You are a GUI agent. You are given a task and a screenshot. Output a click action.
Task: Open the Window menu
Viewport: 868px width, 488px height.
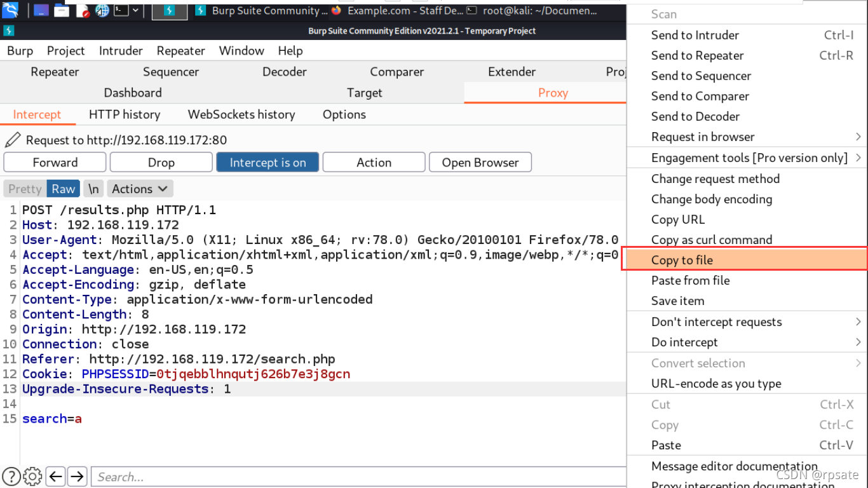[241, 51]
